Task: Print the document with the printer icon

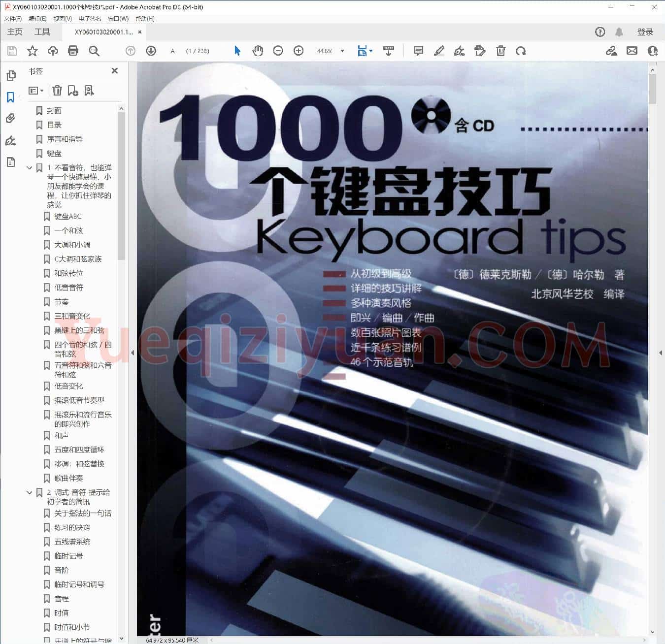Action: 73,51
